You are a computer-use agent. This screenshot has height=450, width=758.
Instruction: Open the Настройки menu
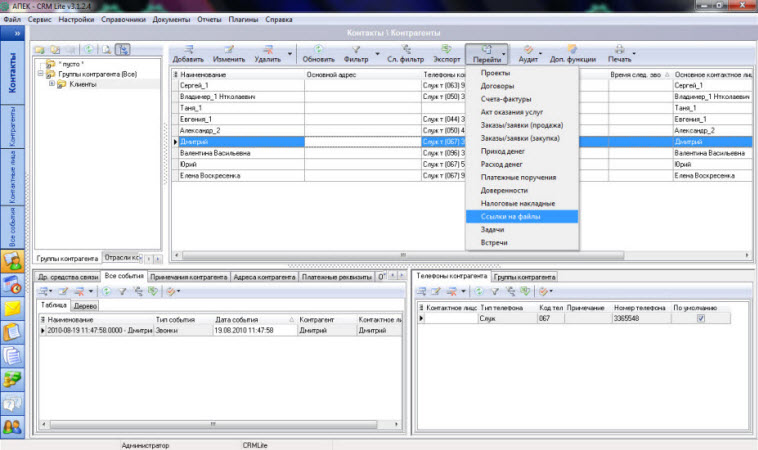coord(76,20)
